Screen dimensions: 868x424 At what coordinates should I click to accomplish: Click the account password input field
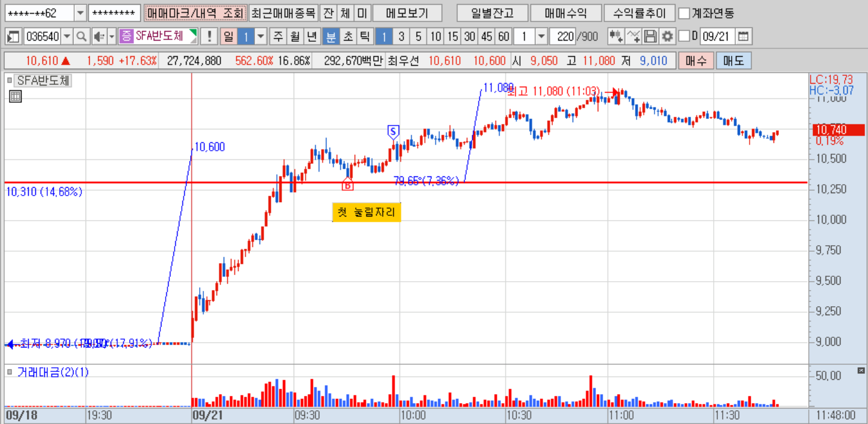coord(114,13)
